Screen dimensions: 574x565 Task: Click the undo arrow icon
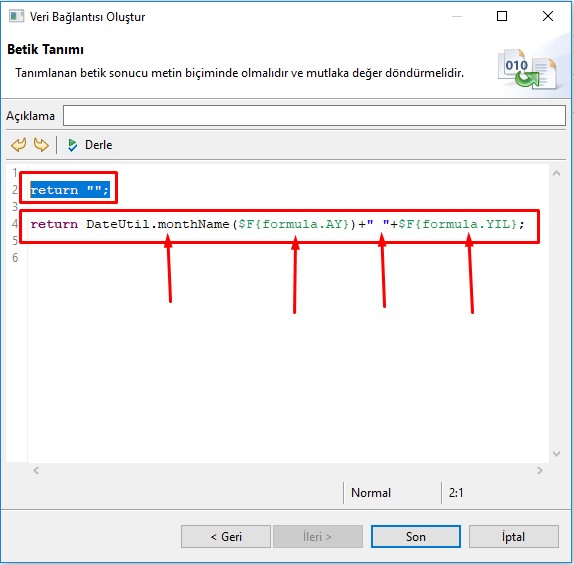point(19,145)
